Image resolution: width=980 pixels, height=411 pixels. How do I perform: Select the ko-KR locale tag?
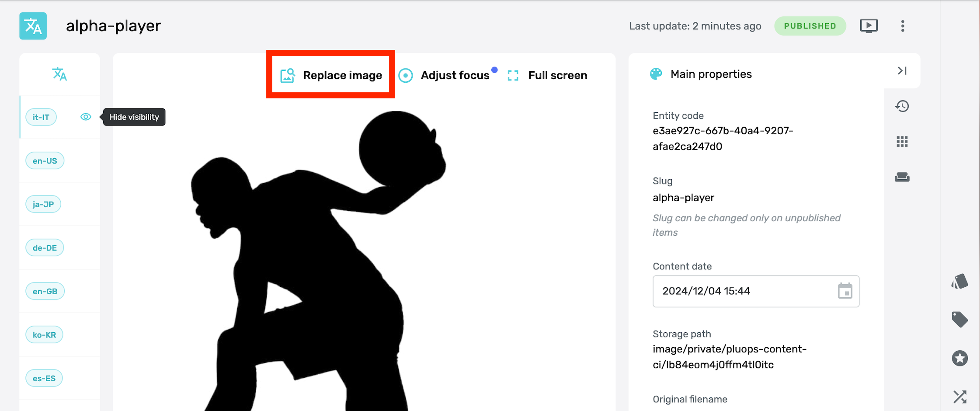tap(45, 334)
